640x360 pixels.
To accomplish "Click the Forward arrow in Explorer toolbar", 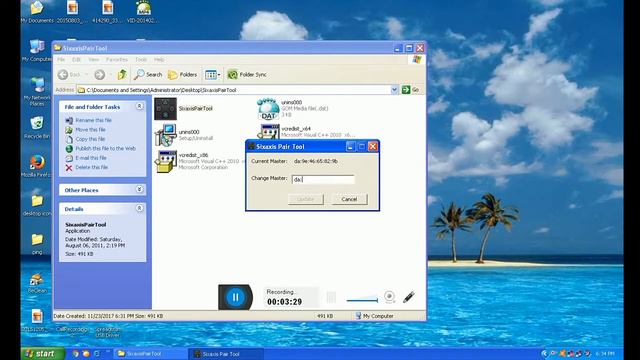I will (100, 75).
